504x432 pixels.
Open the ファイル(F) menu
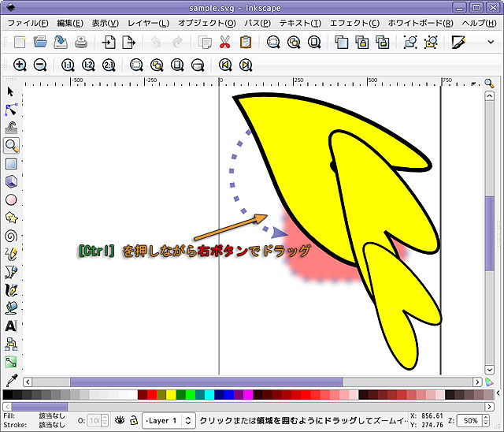[28, 23]
